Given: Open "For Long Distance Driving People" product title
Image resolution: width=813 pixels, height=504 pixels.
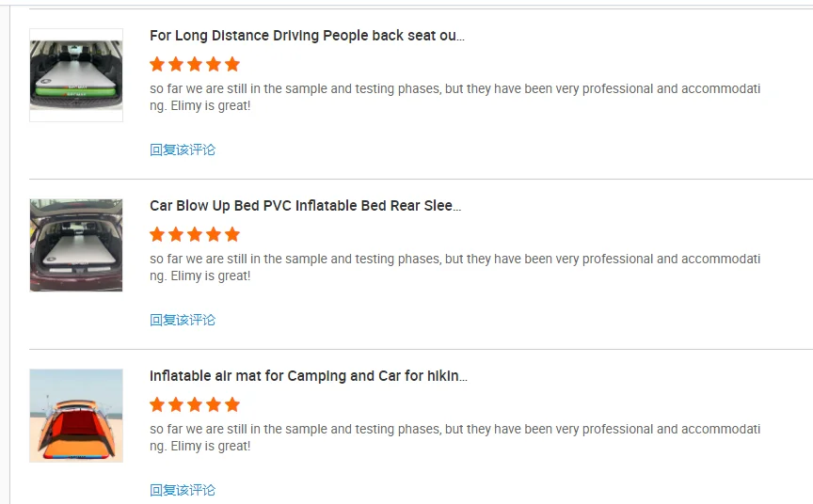Looking at the screenshot, I should pyautogui.click(x=307, y=36).
